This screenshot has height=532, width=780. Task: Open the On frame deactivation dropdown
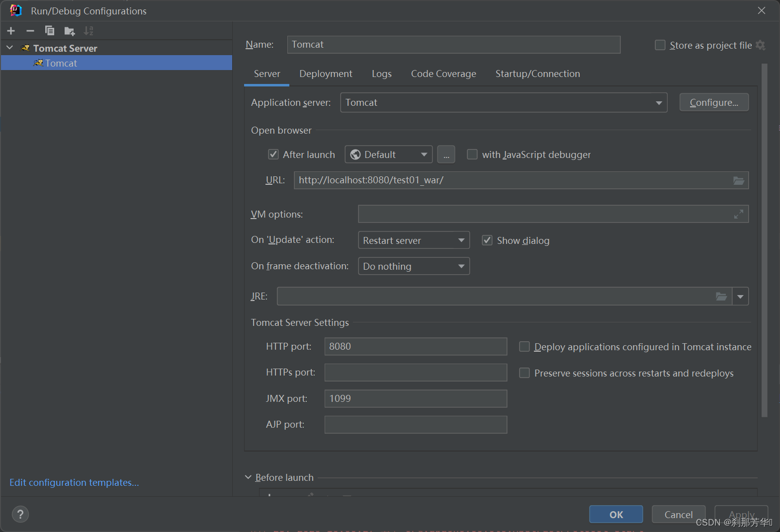point(414,266)
